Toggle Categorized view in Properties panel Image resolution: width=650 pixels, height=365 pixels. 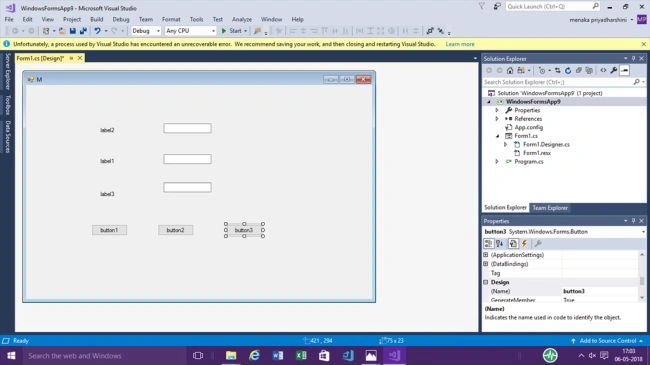488,243
